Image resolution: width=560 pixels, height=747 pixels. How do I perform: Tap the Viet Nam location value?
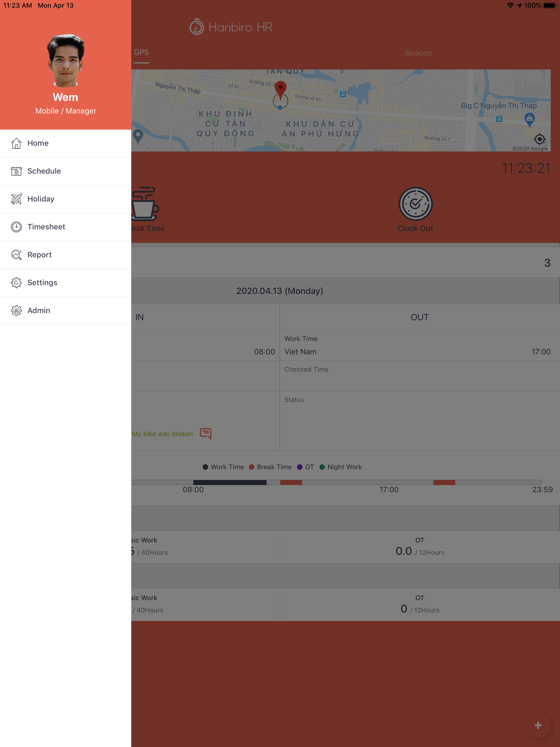pyautogui.click(x=300, y=352)
